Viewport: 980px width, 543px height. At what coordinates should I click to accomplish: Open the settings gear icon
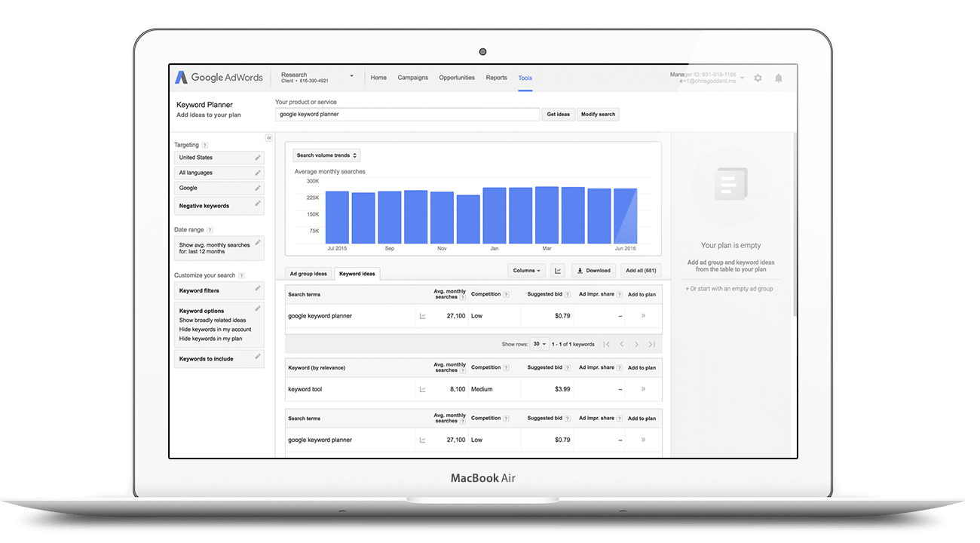coord(758,78)
